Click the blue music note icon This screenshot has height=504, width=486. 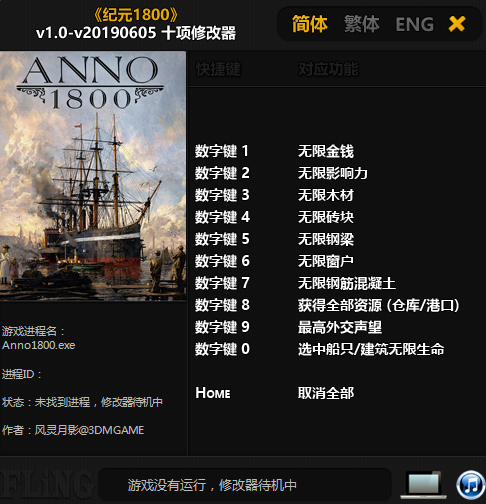pyautogui.click(x=471, y=484)
